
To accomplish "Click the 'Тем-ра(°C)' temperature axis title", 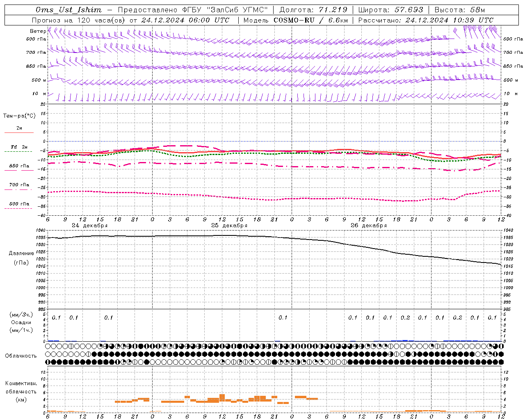I will [x=19, y=116].
